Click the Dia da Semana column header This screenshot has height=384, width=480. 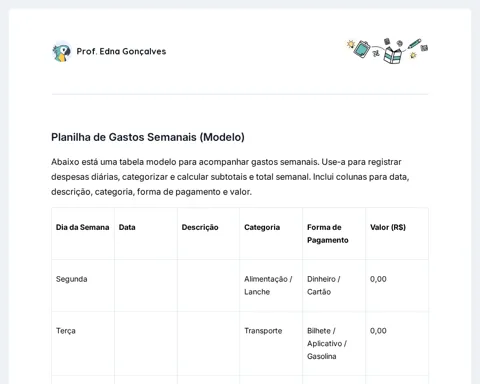coord(83,227)
